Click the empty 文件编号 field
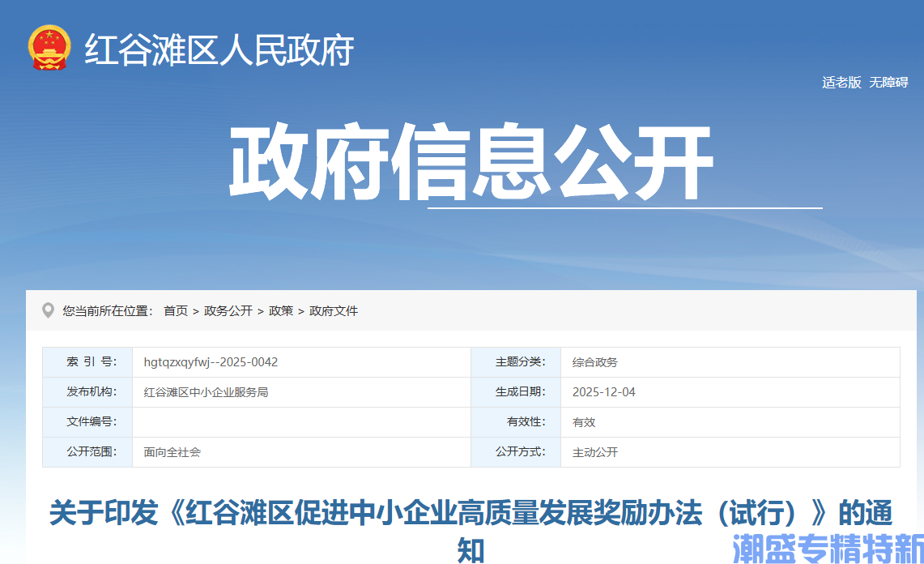924x564 pixels. [300, 421]
